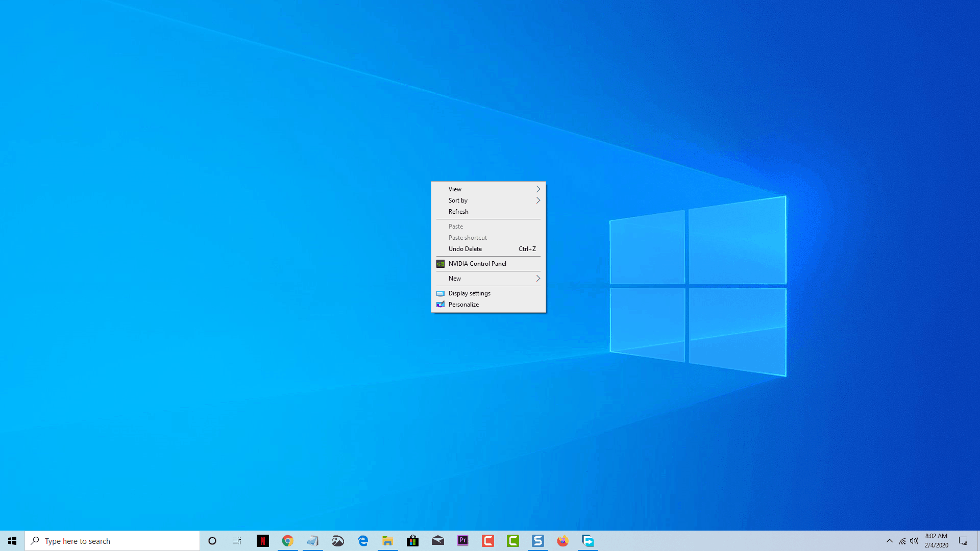Expand the View submenu
The height and width of the screenshot is (551, 980).
click(488, 189)
